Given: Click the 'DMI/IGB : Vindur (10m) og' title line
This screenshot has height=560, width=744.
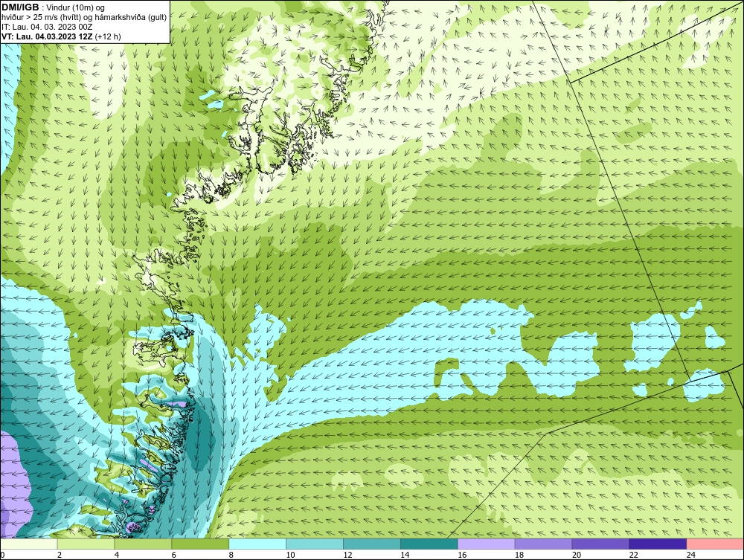Looking at the screenshot, I should (x=53, y=7).
